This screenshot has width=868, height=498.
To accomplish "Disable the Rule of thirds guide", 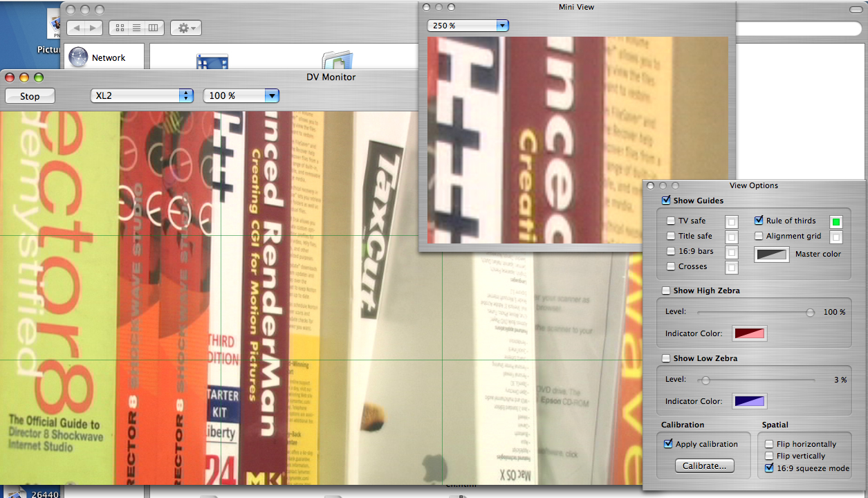I will (759, 221).
